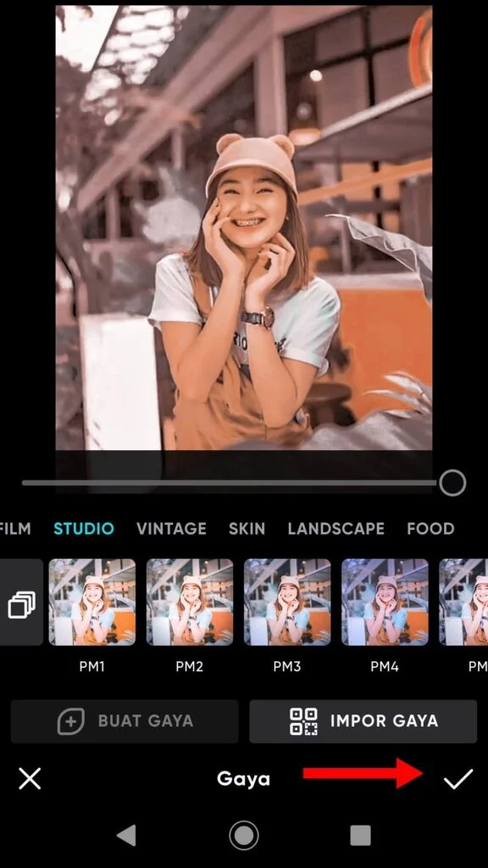Open the VINTAGE filter category
Viewport: 488px width, 868px height.
point(171,529)
